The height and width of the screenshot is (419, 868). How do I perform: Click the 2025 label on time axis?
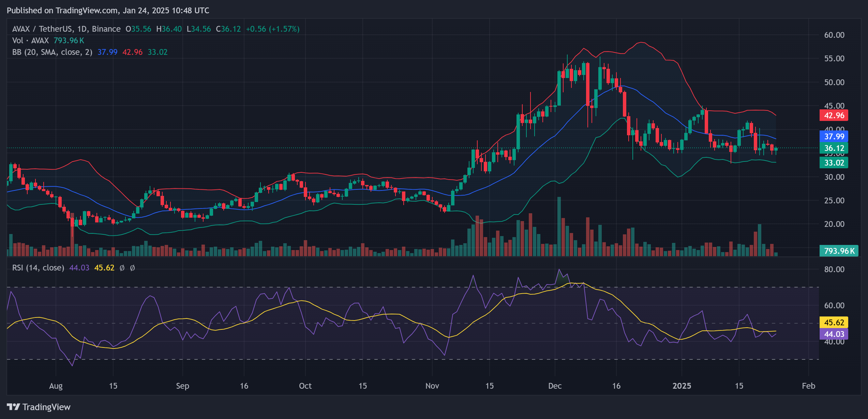click(682, 386)
